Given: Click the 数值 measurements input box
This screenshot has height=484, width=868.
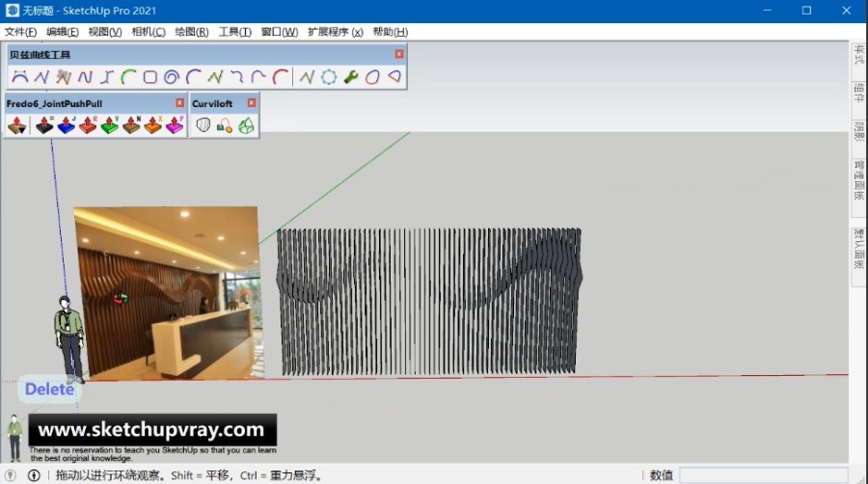Looking at the screenshot, I should coord(764,475).
